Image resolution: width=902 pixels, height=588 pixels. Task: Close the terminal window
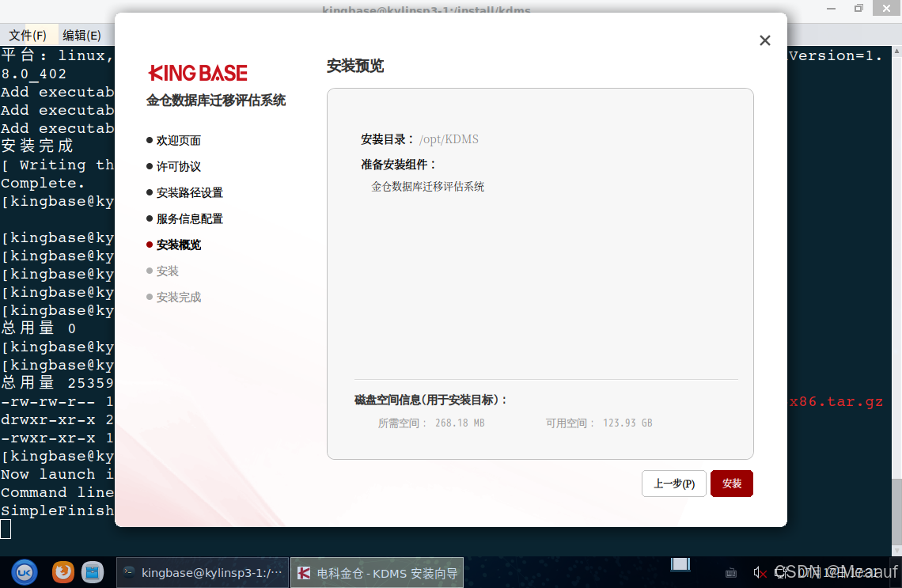pyautogui.click(x=886, y=8)
